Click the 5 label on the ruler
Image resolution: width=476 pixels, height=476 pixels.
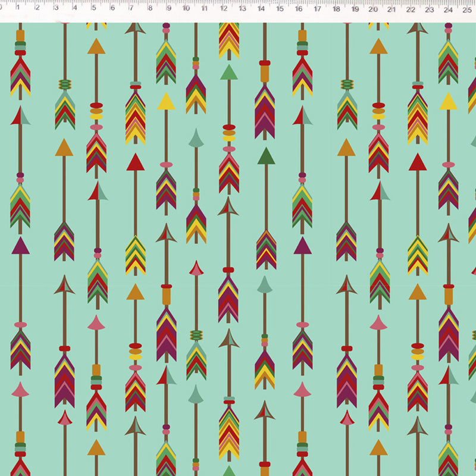tap(94, 8)
